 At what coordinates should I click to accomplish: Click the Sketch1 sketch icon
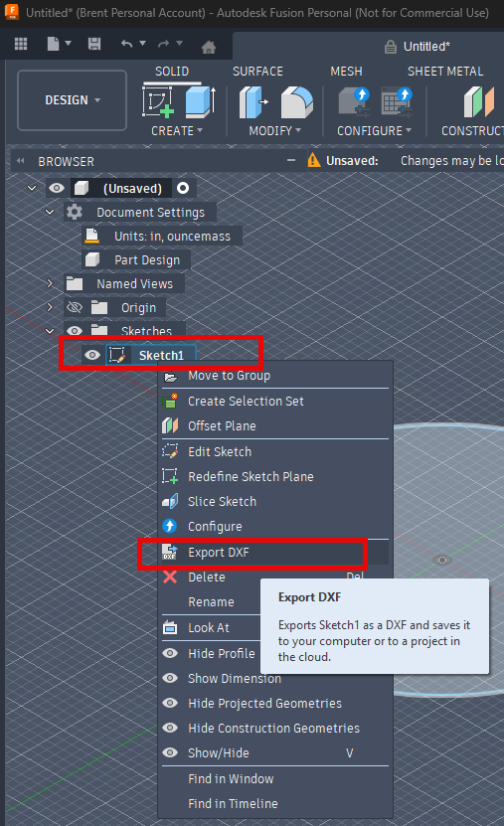pyautogui.click(x=117, y=355)
